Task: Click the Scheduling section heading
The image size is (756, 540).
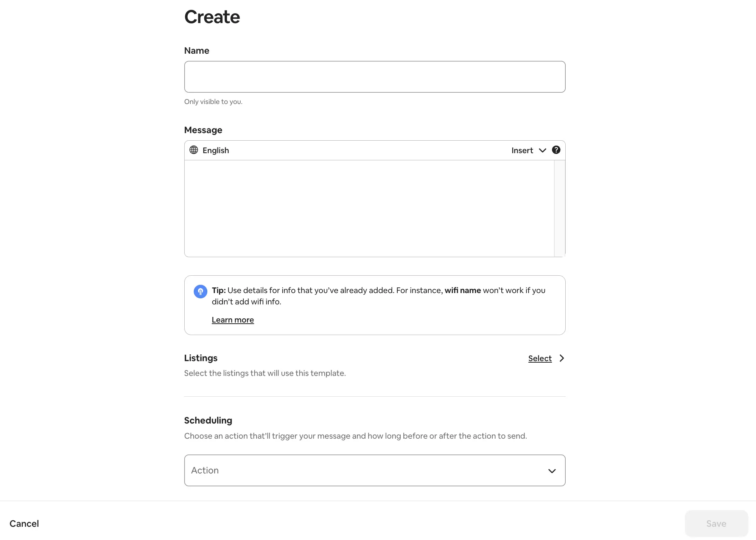Action: click(x=208, y=421)
